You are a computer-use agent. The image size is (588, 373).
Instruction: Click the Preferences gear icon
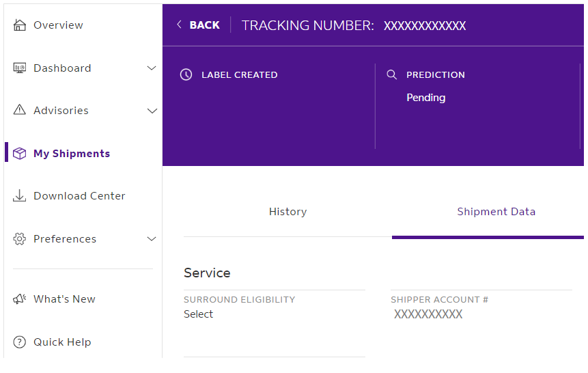click(20, 238)
